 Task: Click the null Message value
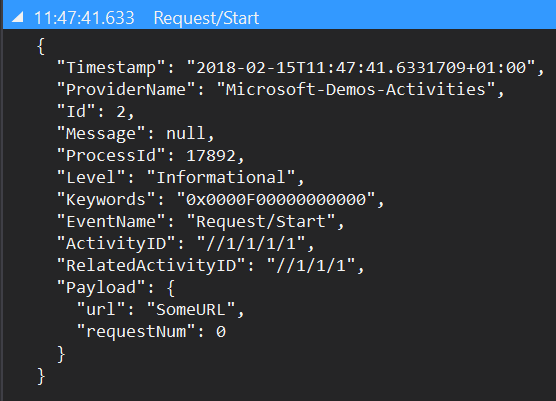coord(186,133)
